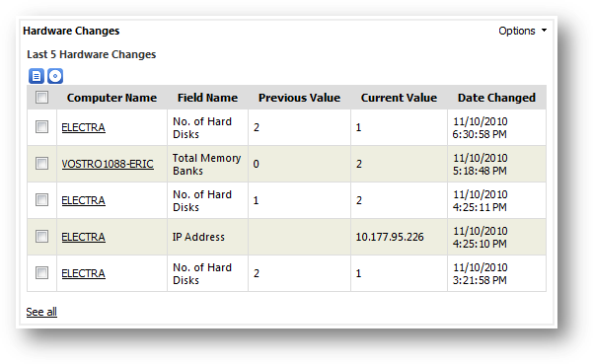Click the blue list document icon
Viewport: 593px width, 364px height.
(37, 76)
